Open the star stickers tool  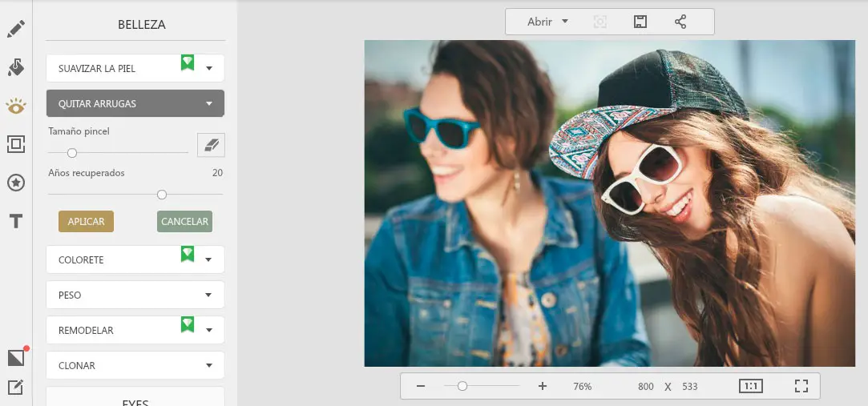pos(16,183)
